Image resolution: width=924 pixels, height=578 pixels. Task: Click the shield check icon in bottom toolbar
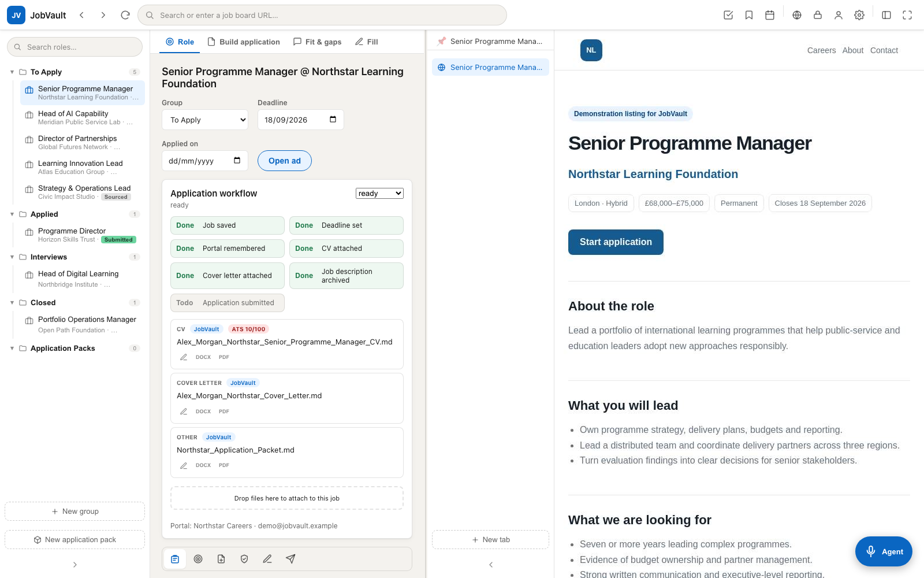(244, 559)
